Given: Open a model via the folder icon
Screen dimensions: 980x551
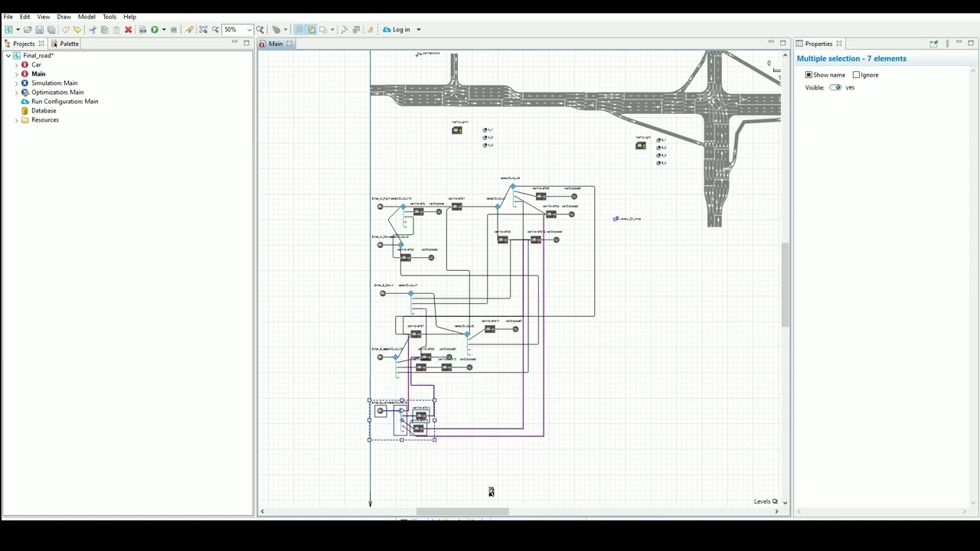Looking at the screenshot, I should point(28,30).
